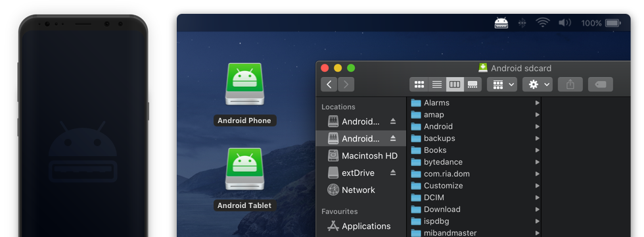Click the Share toolbar button

click(570, 84)
